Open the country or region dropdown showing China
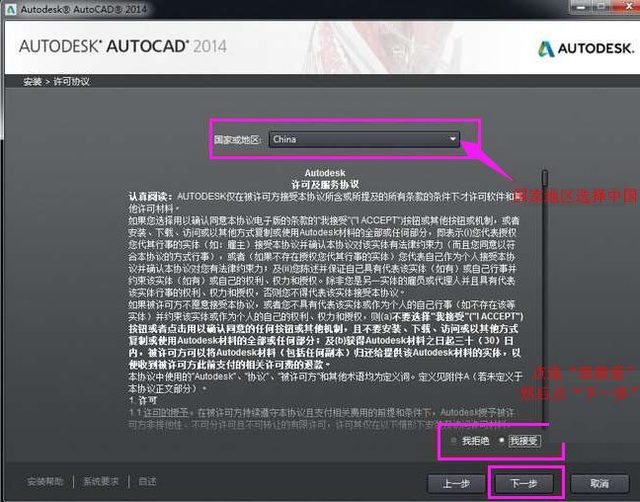Image resolution: width=640 pixels, height=502 pixels. coord(364,139)
